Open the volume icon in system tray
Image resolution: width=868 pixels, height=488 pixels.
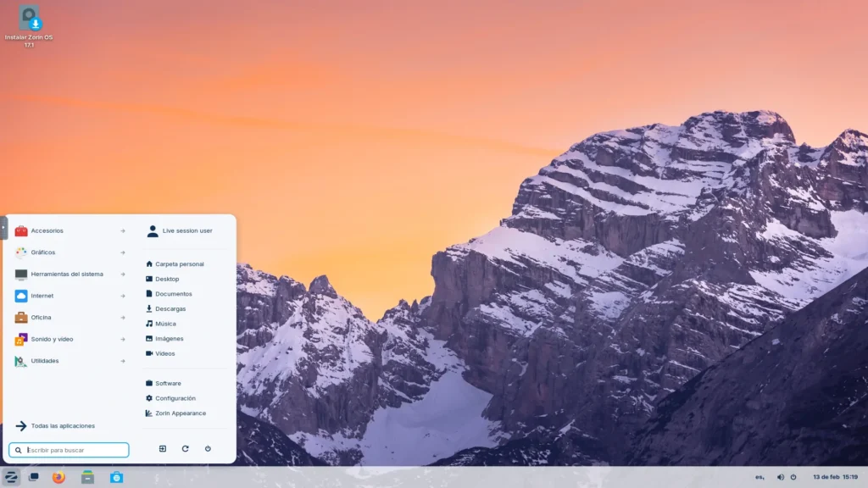[x=781, y=477]
